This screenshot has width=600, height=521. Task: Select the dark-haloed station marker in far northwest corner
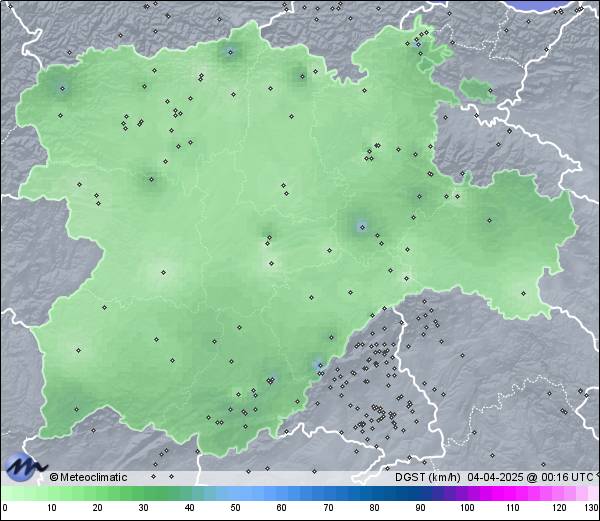63,89
